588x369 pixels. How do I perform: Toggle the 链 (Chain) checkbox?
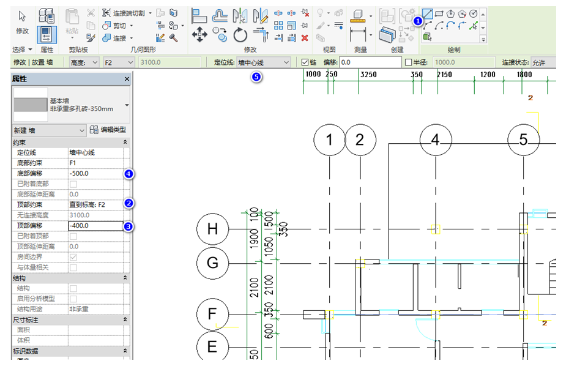click(x=306, y=62)
